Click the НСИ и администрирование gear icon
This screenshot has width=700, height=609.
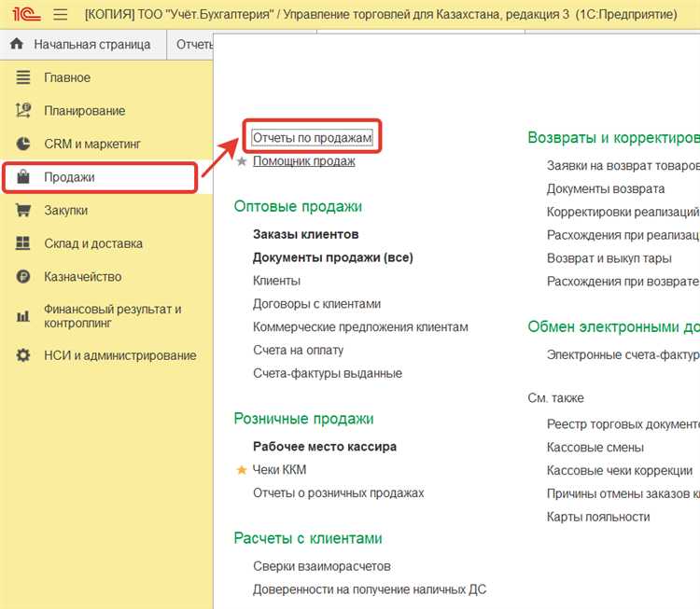23,355
